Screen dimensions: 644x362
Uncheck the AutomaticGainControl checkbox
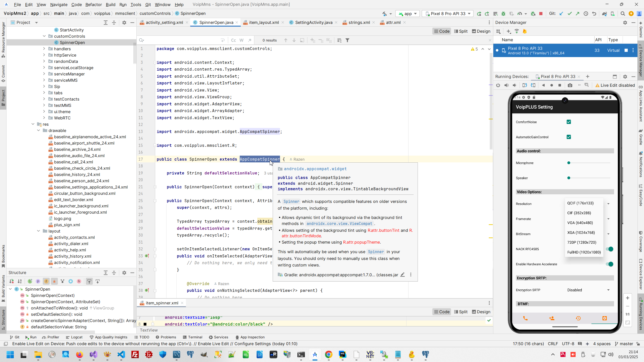click(569, 137)
